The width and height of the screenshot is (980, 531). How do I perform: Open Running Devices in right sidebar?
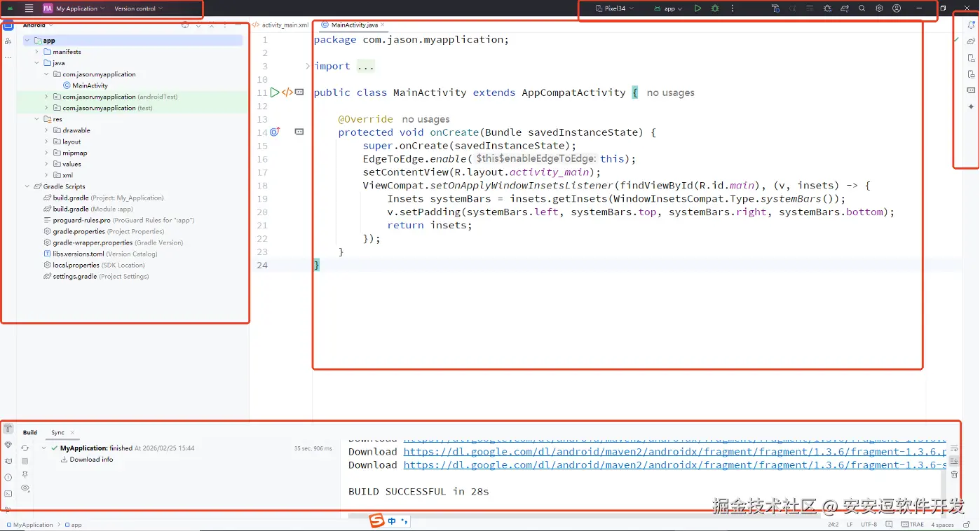point(971,74)
